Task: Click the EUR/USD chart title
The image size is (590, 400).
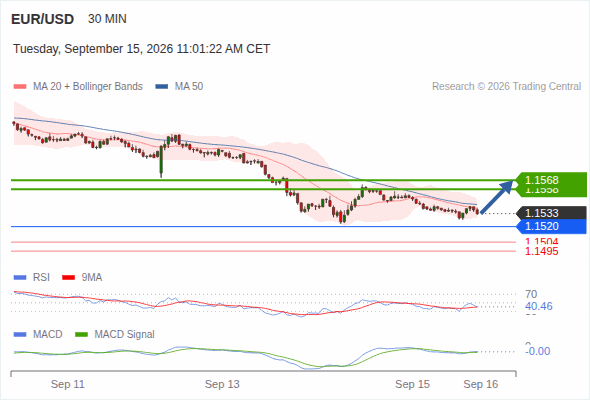Action: coord(43,19)
